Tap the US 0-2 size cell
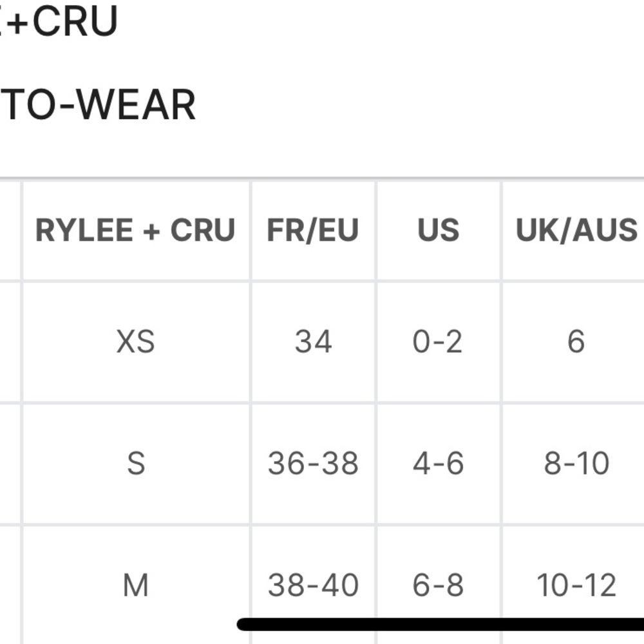This screenshot has width=644, height=644. pos(438,341)
